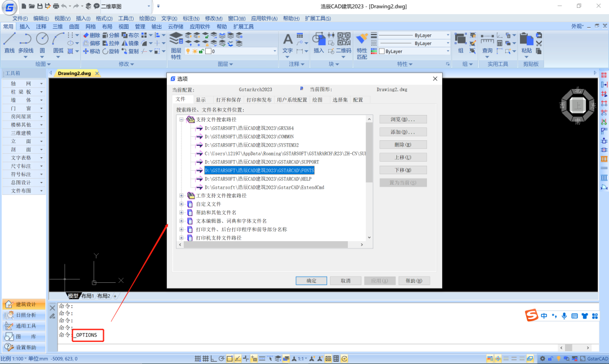This screenshot has width=609, height=364.
Task: Click the 镜像 mirror tool
Action: (130, 43)
